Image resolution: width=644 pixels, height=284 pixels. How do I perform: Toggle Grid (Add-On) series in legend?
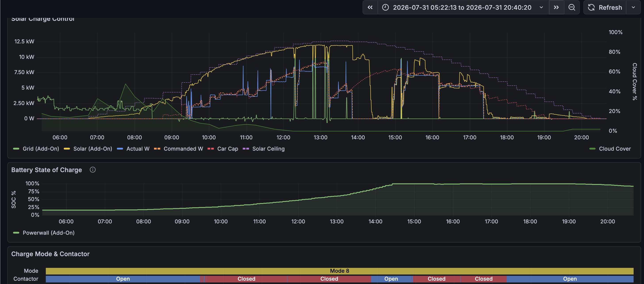tap(41, 149)
